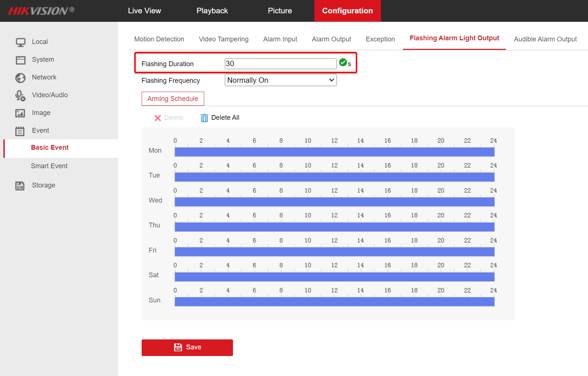The image size is (588, 376).
Task: Select the Arming Schedule button
Action: [173, 99]
